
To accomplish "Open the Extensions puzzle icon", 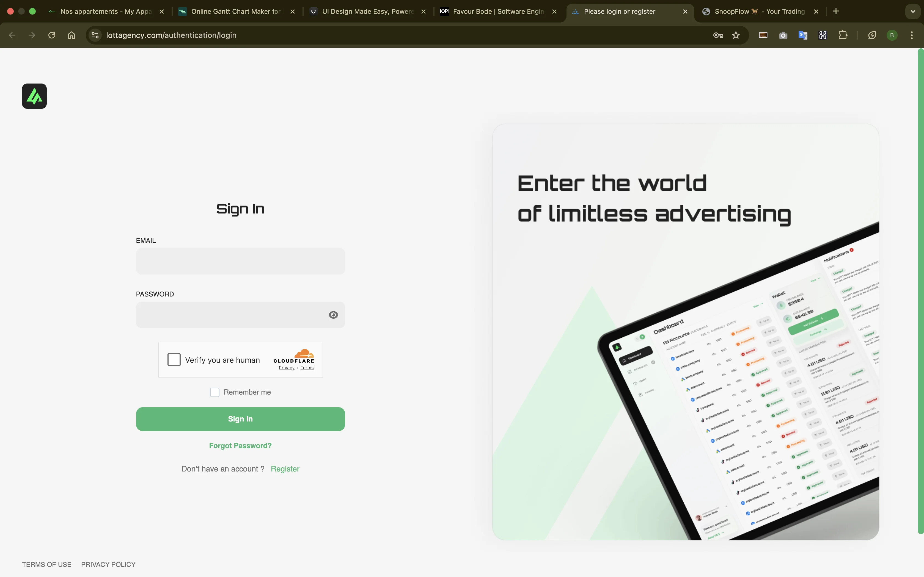I will tap(843, 35).
